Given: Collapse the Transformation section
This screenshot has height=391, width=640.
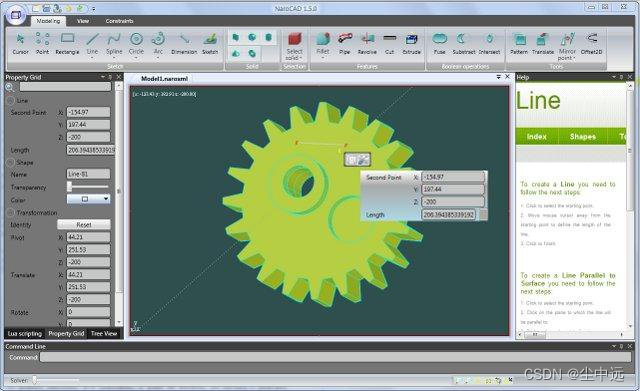Looking at the screenshot, I should click(11, 213).
